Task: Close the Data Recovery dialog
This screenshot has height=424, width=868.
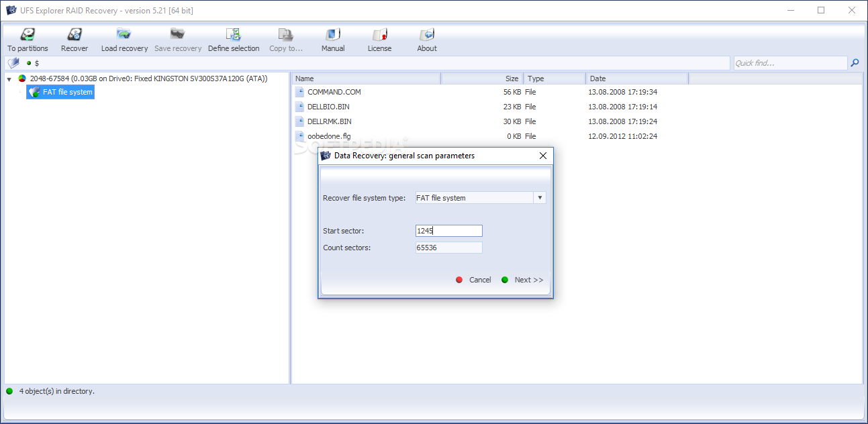Action: 543,156
